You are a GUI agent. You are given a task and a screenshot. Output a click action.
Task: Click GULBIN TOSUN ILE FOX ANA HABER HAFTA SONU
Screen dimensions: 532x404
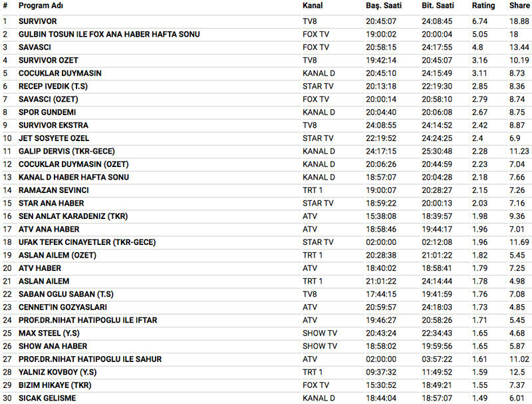(109, 34)
